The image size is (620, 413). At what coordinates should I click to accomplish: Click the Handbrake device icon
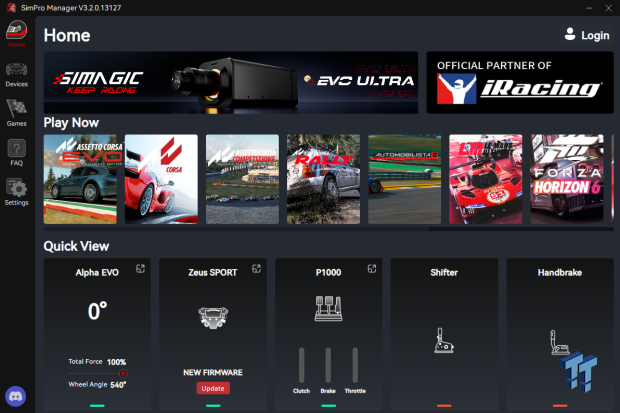[x=559, y=342]
